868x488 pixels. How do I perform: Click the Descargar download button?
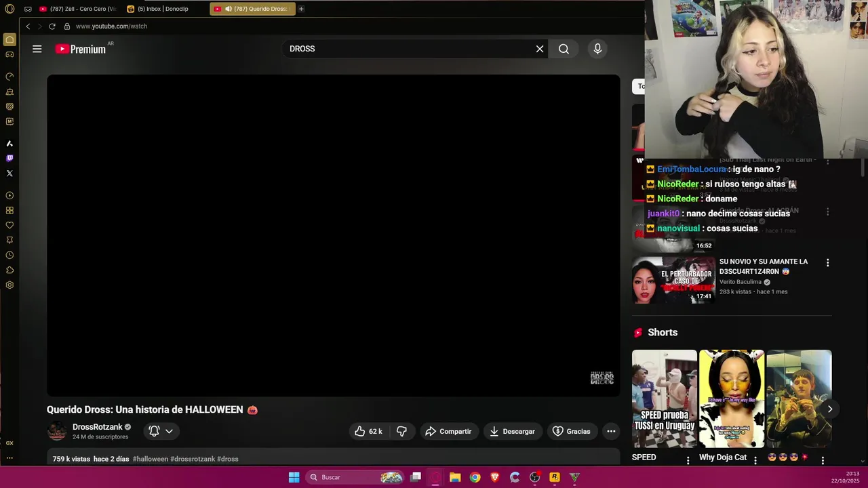513,431
